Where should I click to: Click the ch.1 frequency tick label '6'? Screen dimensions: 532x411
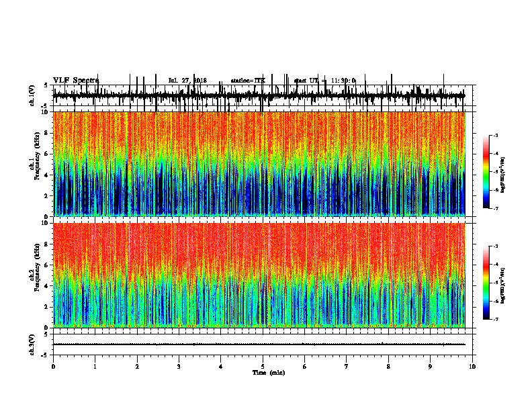(47, 154)
